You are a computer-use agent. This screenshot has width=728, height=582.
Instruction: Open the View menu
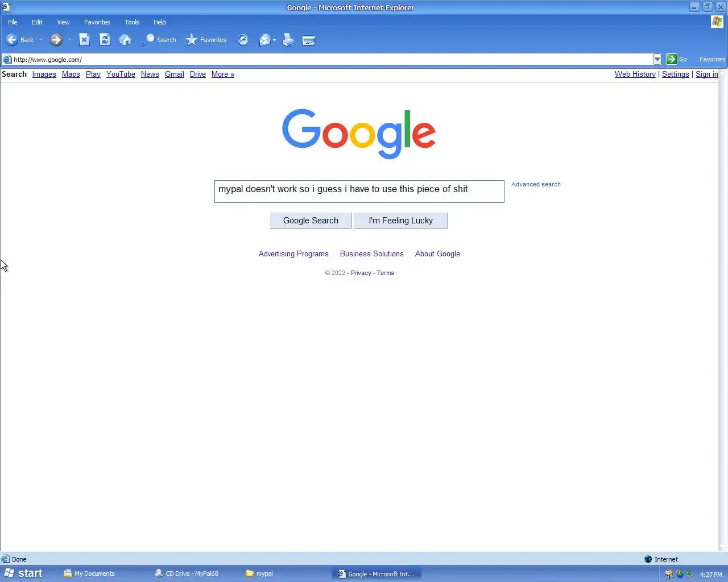(63, 22)
